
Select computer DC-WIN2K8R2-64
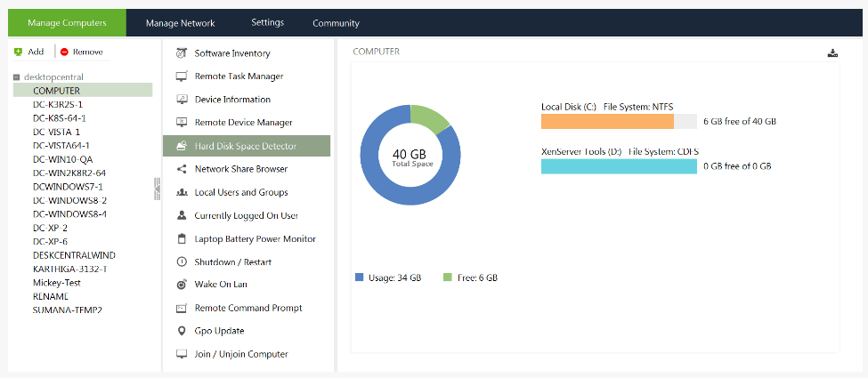[69, 173]
